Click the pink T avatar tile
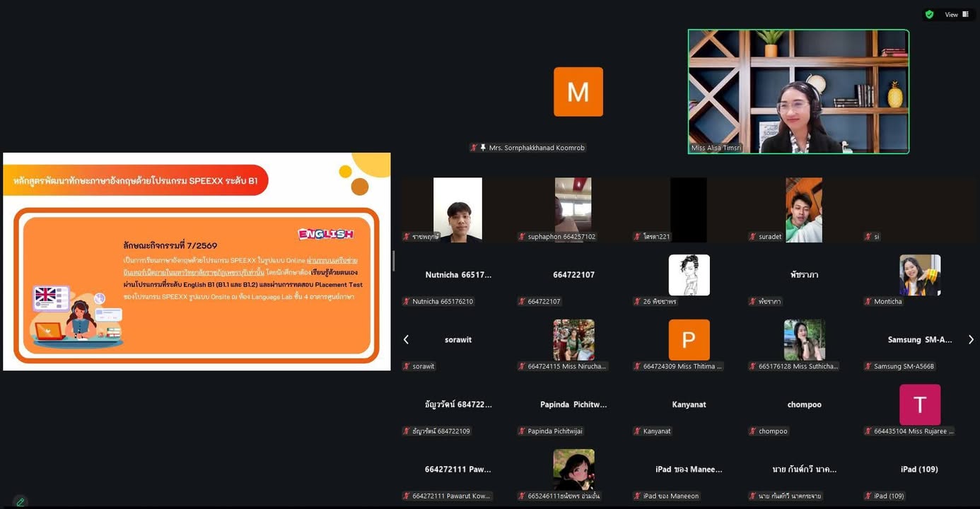 point(919,404)
